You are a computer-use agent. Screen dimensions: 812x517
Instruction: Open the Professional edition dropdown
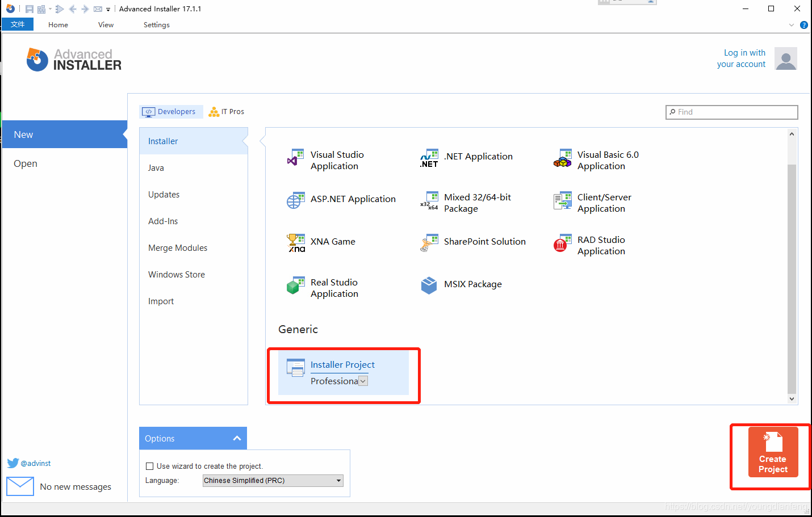[x=363, y=381]
